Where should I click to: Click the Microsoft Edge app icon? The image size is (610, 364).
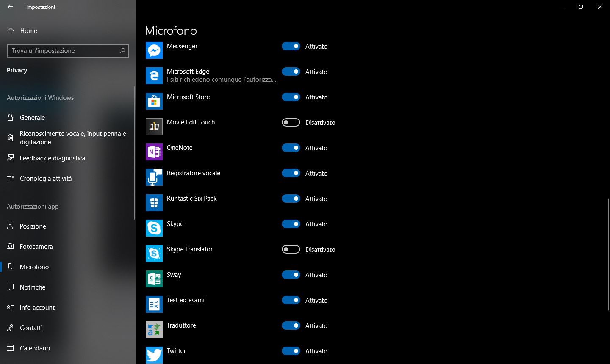pos(154,76)
